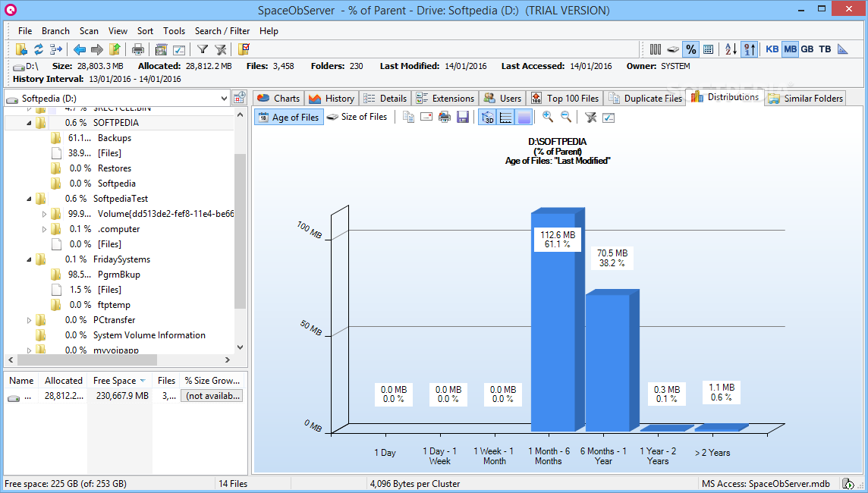Click the % Size Growth column header
This screenshot has width=868, height=493.
coord(212,381)
